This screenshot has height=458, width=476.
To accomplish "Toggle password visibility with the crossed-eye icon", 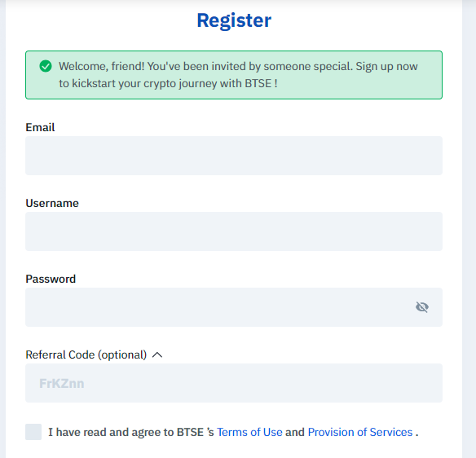I will pos(422,307).
